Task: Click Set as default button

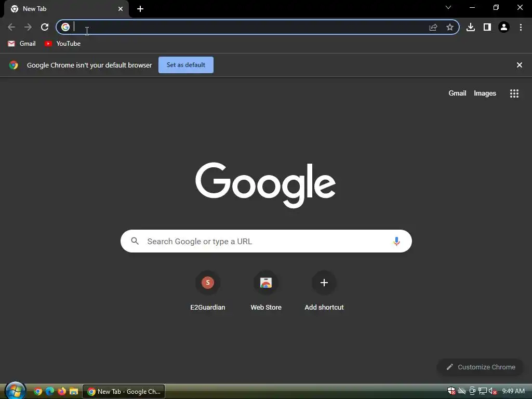Action: (186, 65)
